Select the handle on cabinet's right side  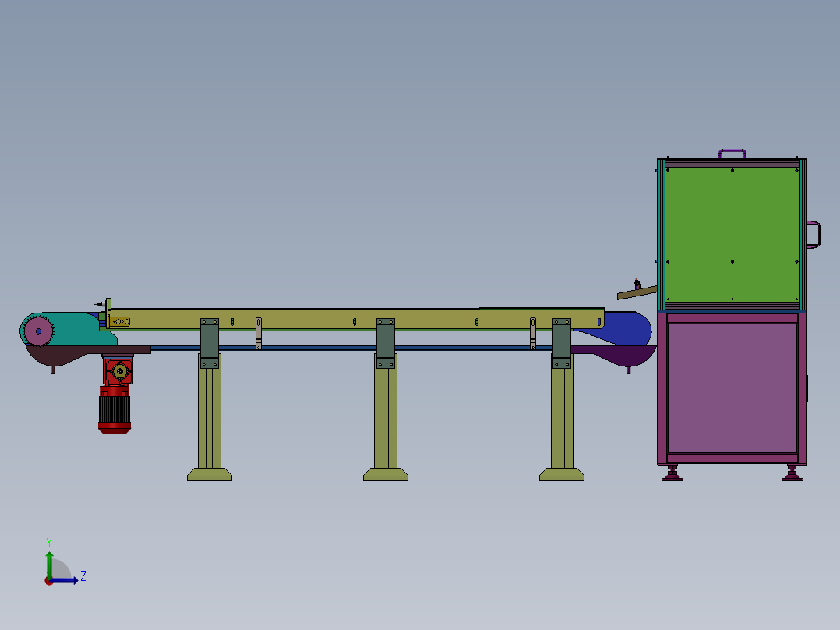814,235
